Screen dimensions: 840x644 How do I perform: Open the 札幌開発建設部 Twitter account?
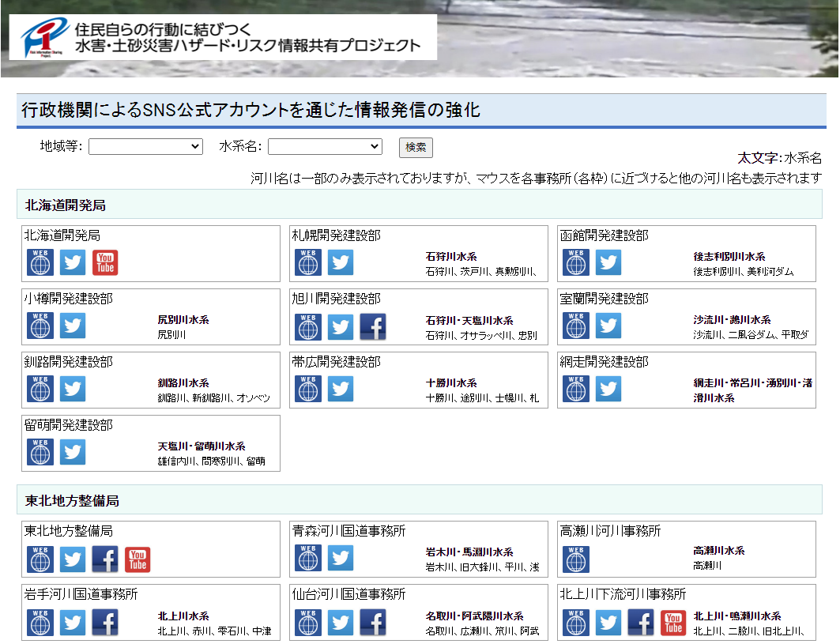[340, 262]
